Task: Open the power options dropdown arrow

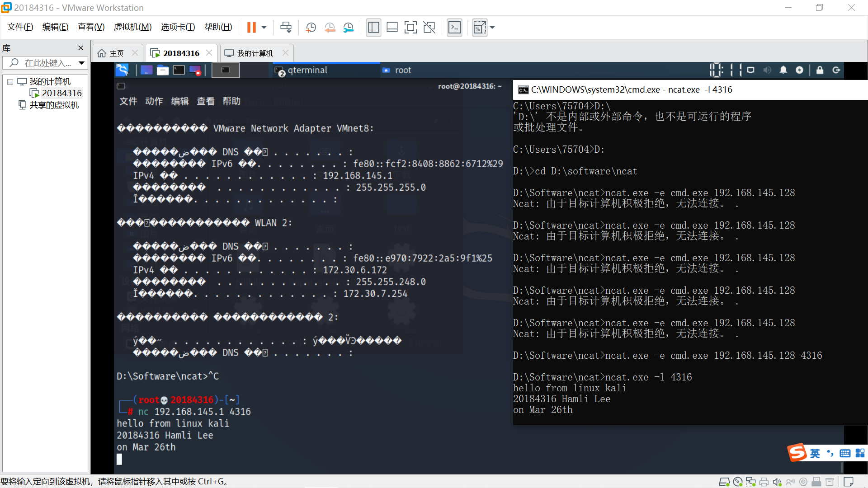Action: coord(264,28)
